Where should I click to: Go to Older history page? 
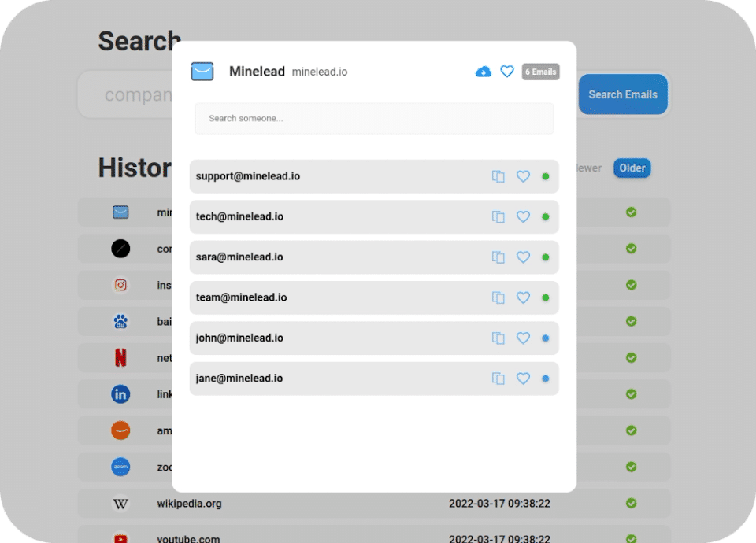pyautogui.click(x=632, y=168)
